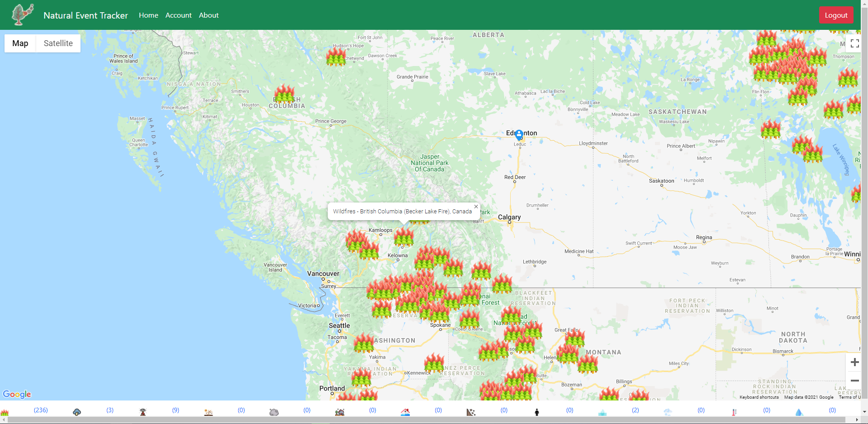Click the Prince Albert label

point(681,146)
